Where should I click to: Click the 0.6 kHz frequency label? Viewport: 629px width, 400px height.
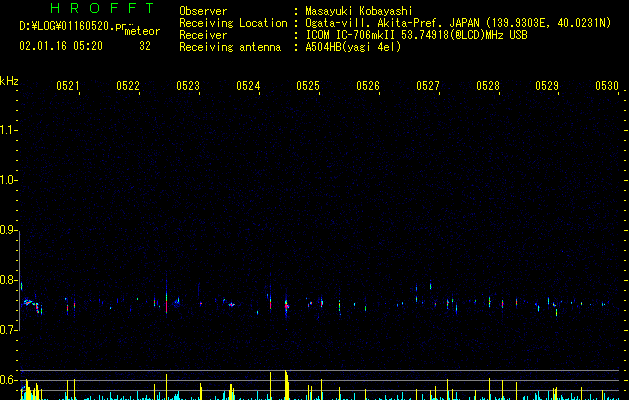(8, 380)
